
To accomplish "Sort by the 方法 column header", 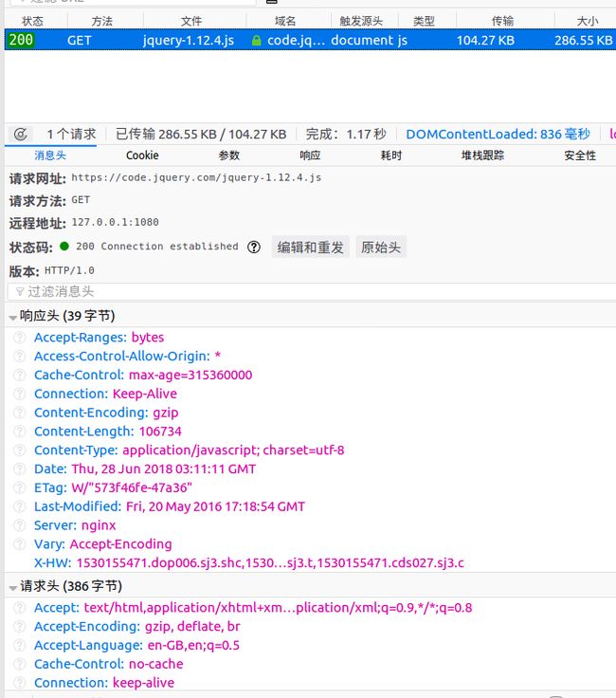I will tap(102, 21).
